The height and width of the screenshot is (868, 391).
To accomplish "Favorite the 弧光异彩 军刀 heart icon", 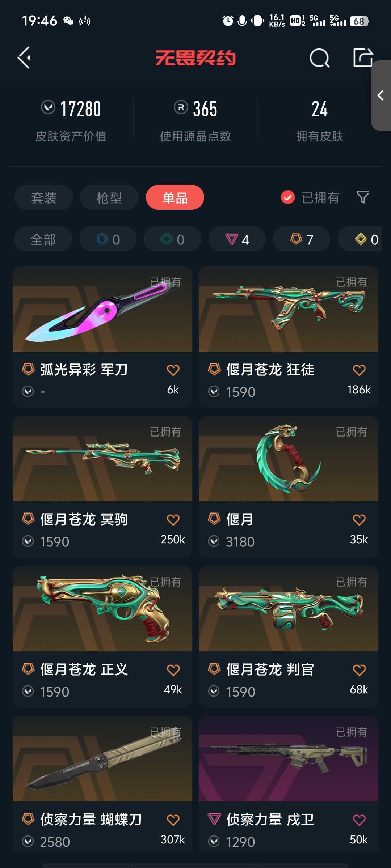I will (173, 370).
